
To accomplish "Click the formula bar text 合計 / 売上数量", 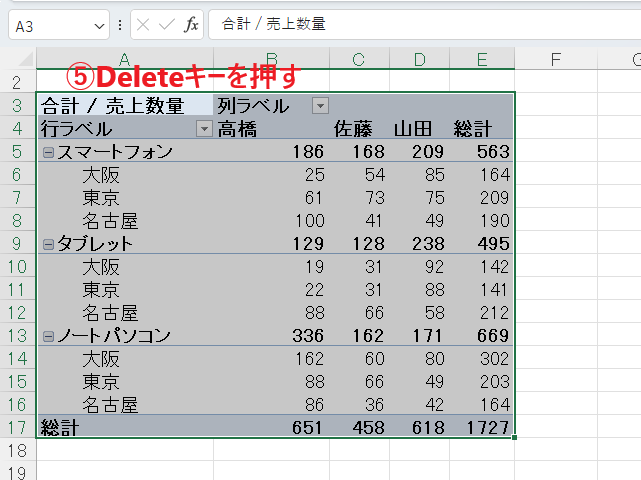I will tap(273, 24).
